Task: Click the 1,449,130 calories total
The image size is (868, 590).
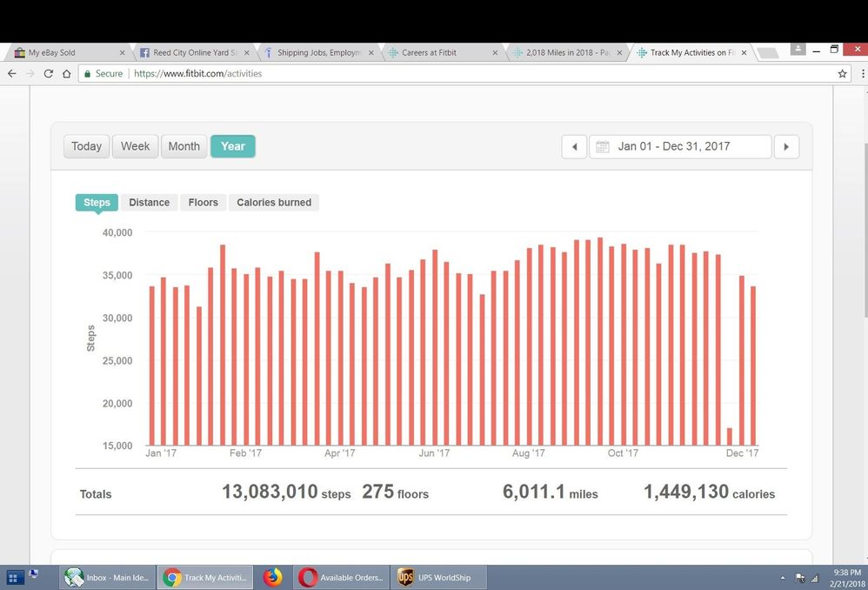Action: (709, 492)
